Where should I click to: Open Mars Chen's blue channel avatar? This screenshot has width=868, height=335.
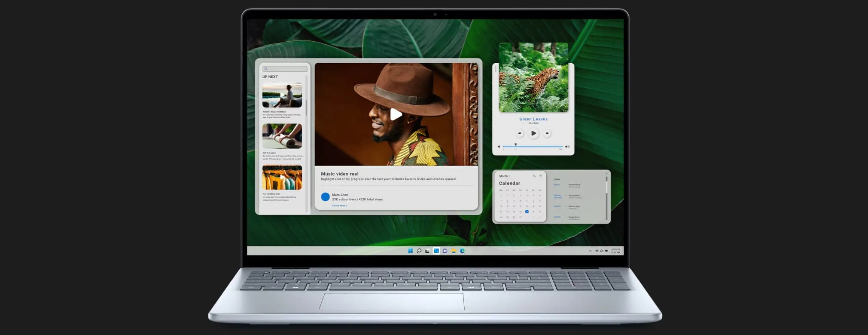tap(326, 197)
